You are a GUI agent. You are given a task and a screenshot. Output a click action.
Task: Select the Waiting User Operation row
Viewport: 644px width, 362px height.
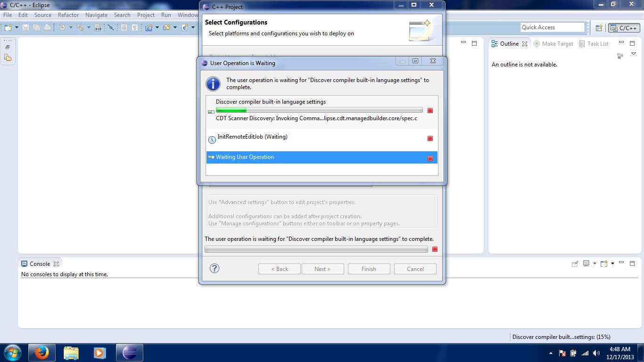click(322, 157)
